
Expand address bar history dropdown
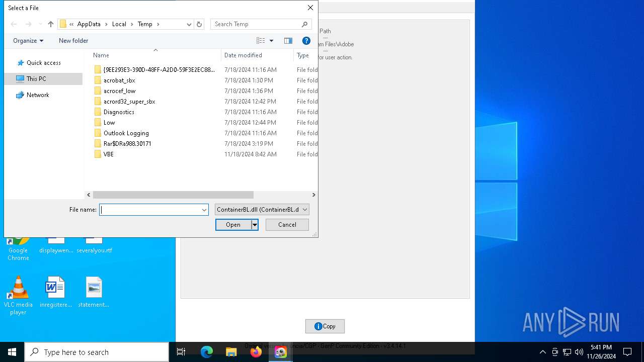189,24
